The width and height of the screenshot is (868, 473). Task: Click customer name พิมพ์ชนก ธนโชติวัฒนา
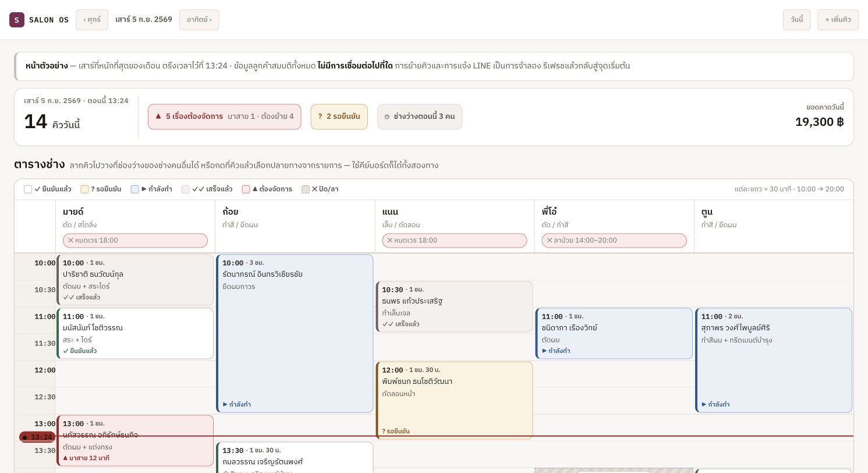[417, 382]
